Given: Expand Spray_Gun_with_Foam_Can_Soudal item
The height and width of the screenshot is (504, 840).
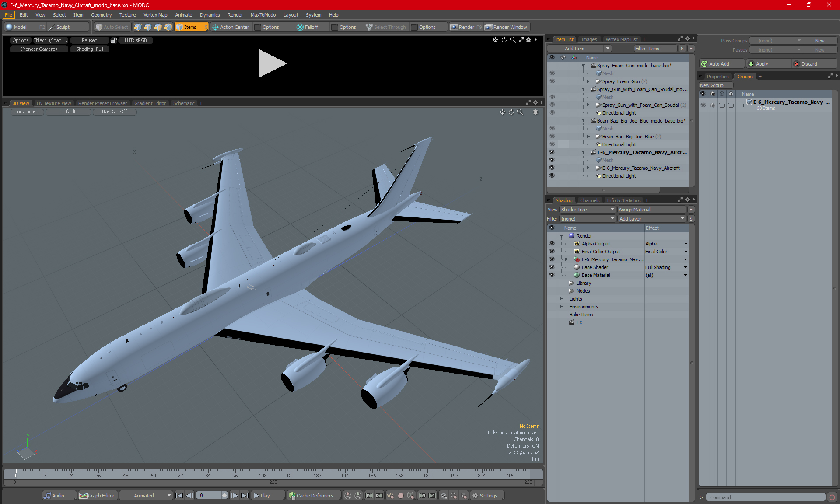Looking at the screenshot, I should pos(589,105).
